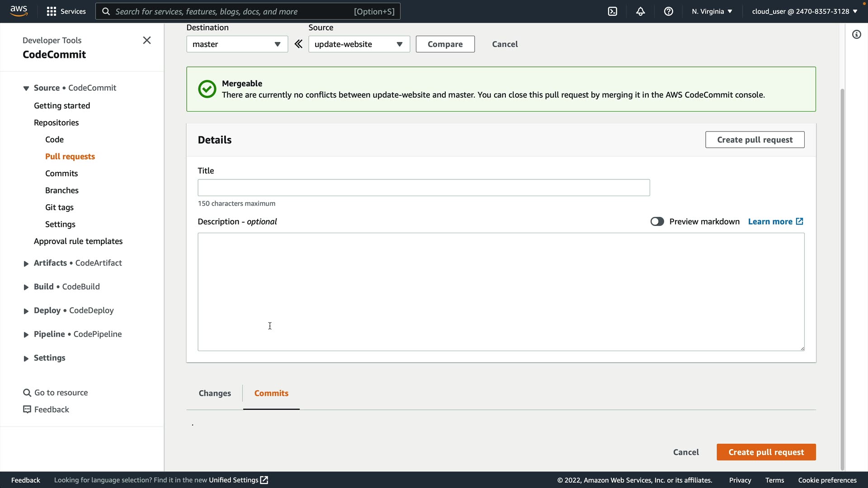Open the Destination master branch dropdown
Screen dimensions: 868x488
pyautogui.click(x=237, y=44)
